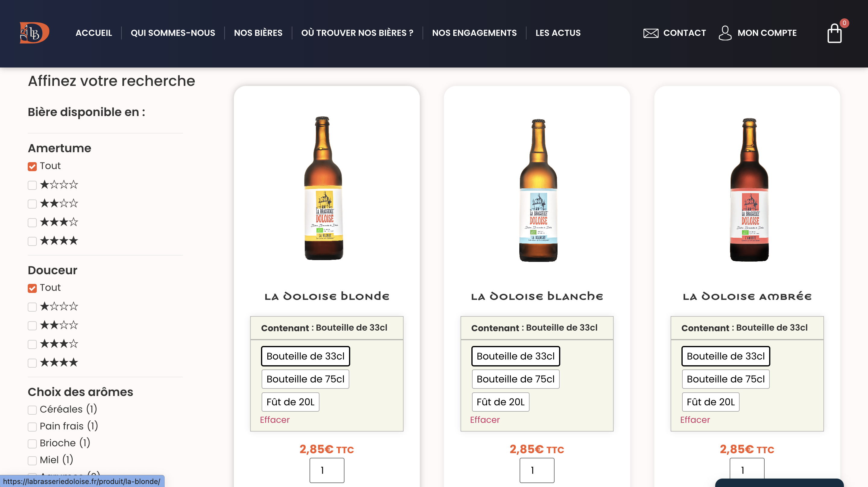Open La Doloise Ambrée bottle image
Screen dimensions: 868x487
click(x=749, y=190)
